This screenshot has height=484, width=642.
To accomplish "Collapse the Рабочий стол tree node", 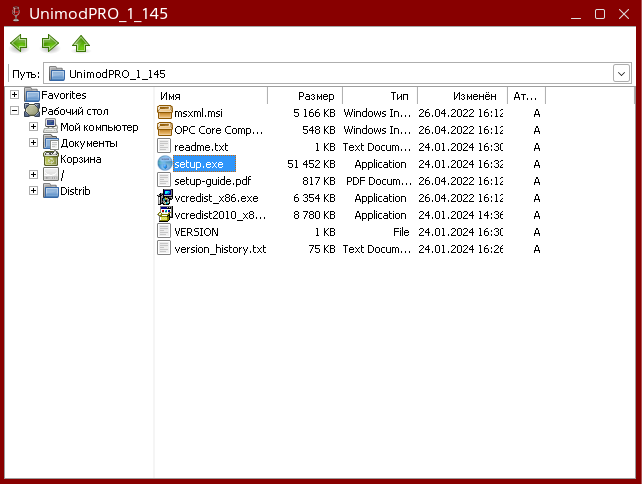I will [14, 111].
